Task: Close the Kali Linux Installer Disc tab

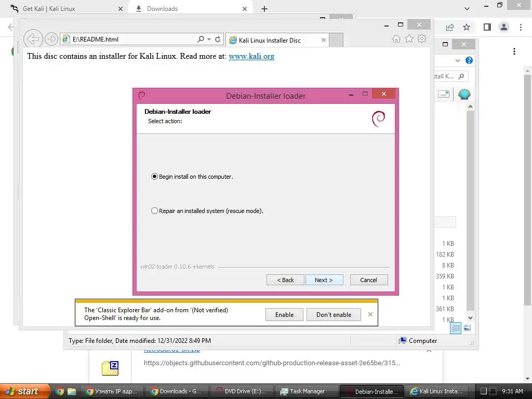Action: [x=323, y=40]
